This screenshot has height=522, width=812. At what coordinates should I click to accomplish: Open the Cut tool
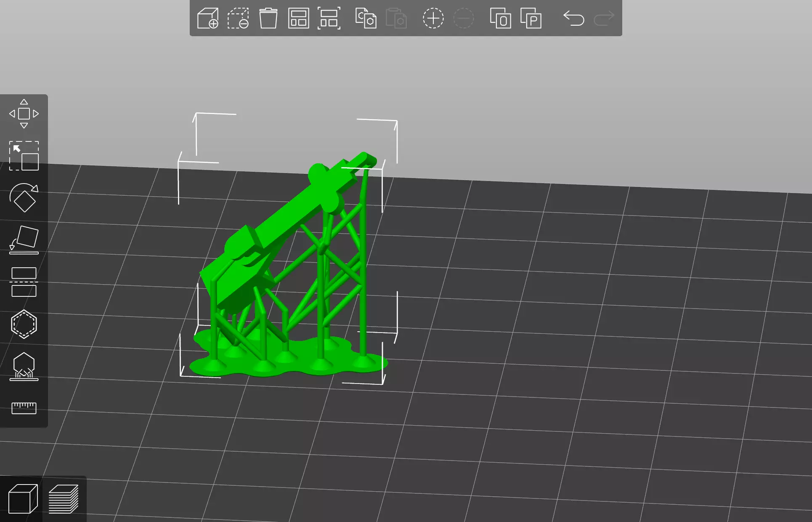coord(24,282)
